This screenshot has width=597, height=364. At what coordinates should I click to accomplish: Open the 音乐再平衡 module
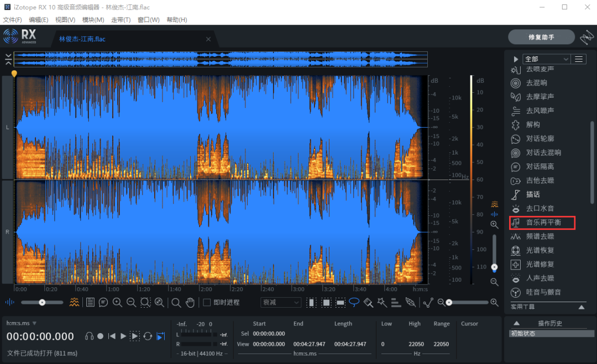542,223
